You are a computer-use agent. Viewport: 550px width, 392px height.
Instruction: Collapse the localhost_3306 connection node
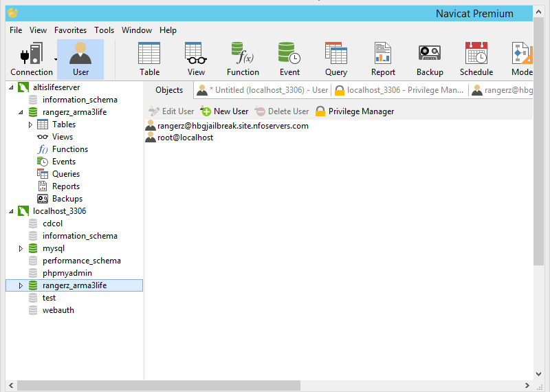tap(11, 211)
